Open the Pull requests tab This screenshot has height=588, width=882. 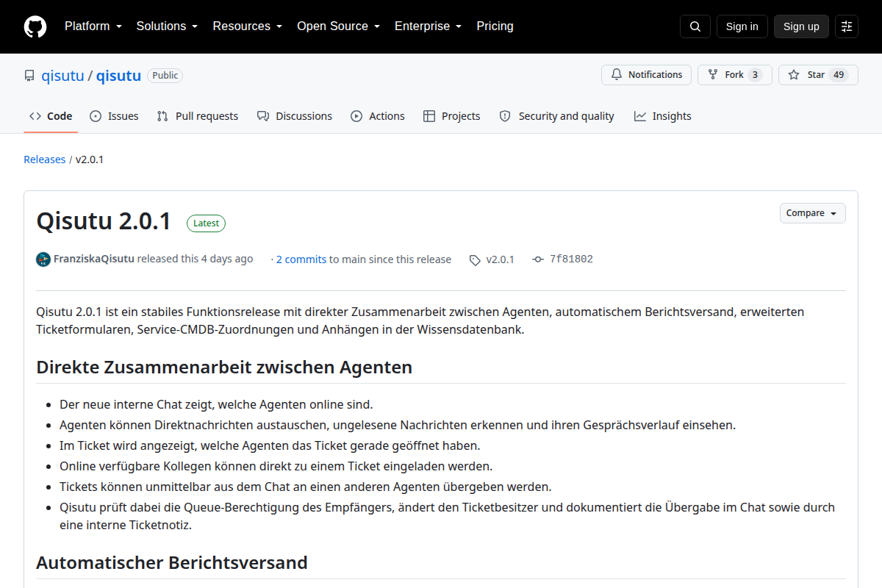pyautogui.click(x=198, y=116)
